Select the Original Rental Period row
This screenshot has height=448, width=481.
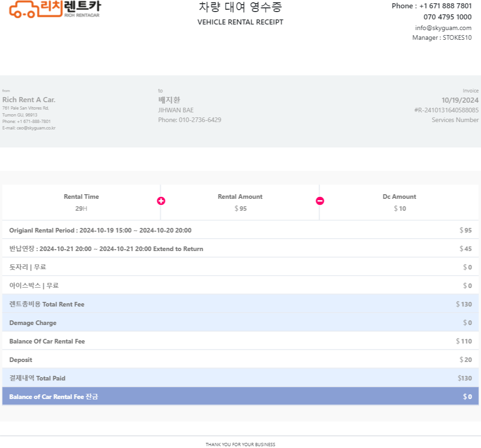[x=240, y=230]
